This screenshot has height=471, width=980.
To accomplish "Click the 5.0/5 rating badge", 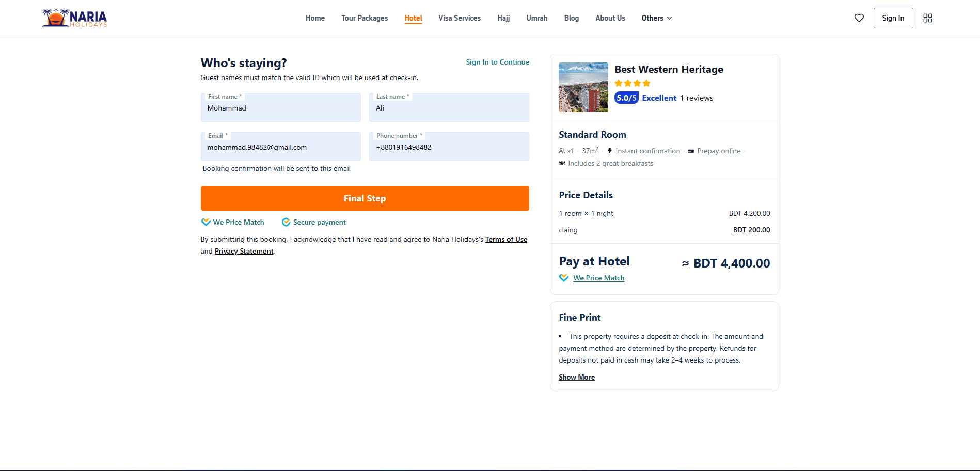I will click(x=626, y=98).
